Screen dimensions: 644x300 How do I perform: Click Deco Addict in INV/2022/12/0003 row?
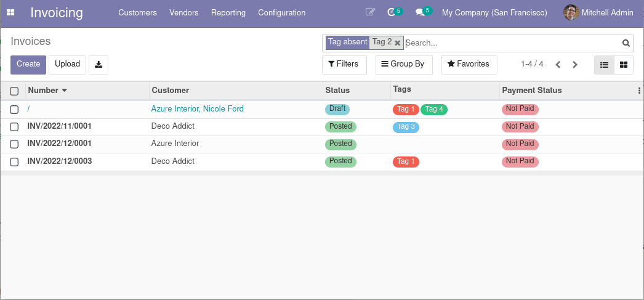pos(173,161)
